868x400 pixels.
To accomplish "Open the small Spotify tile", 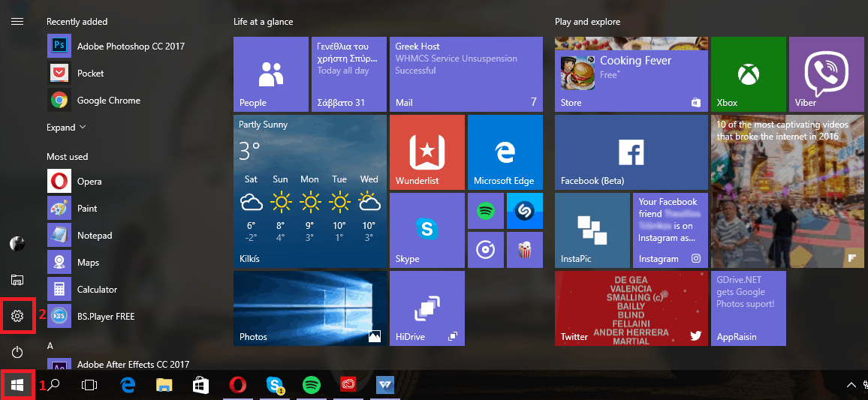I will tap(486, 211).
